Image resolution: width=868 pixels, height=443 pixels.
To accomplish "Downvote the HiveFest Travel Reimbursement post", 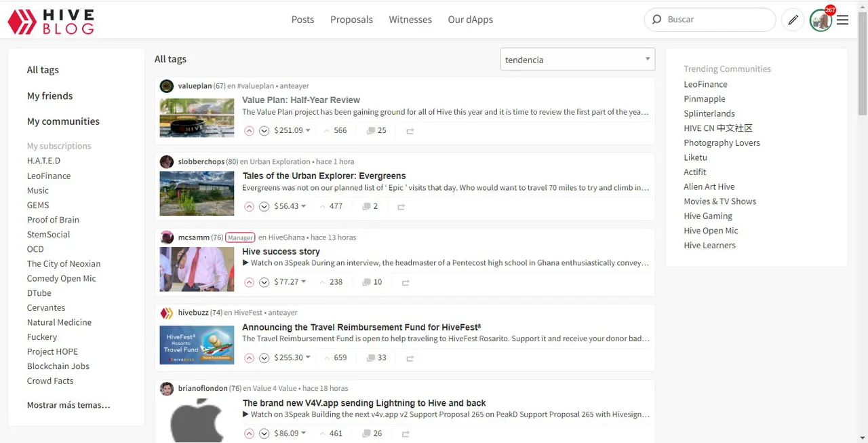I will pos(264,358).
